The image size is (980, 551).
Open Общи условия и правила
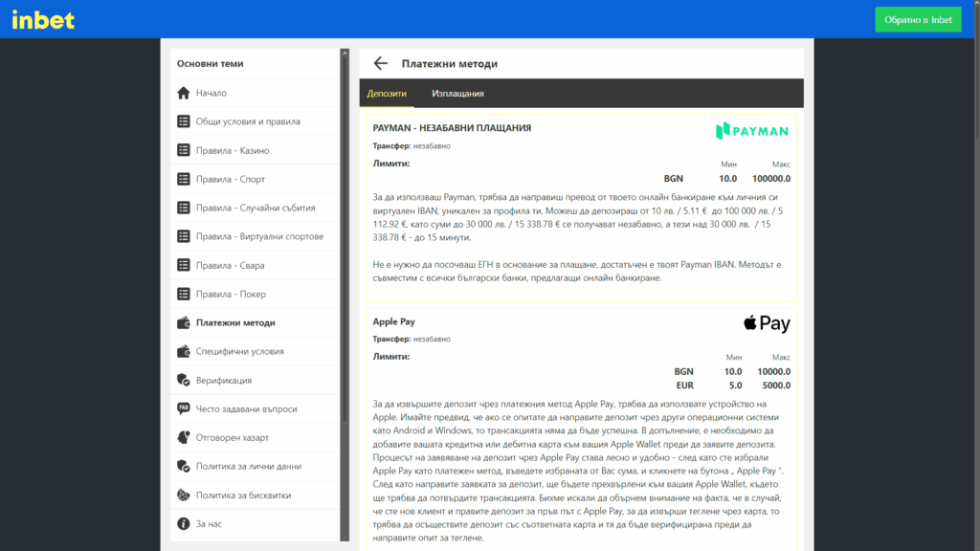click(248, 121)
